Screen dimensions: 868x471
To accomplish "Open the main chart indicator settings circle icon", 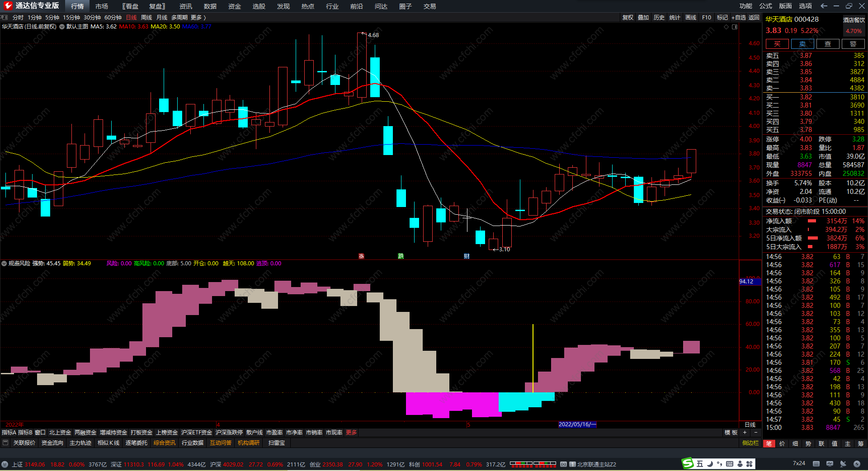I will pyautogui.click(x=62, y=27).
